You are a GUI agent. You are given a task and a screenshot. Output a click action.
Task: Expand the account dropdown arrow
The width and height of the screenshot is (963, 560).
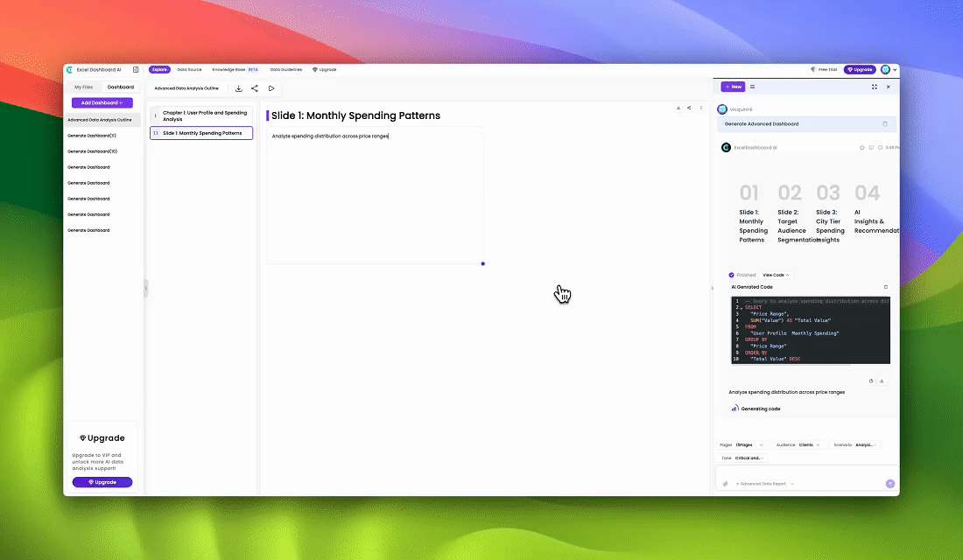(x=895, y=70)
